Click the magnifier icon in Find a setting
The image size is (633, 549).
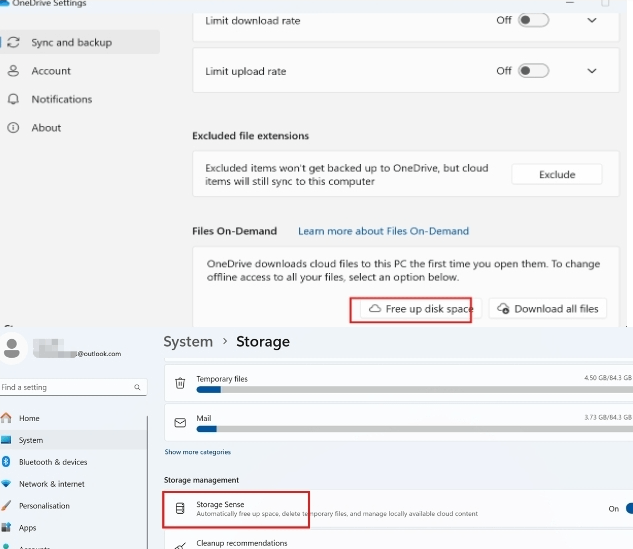coord(137,387)
